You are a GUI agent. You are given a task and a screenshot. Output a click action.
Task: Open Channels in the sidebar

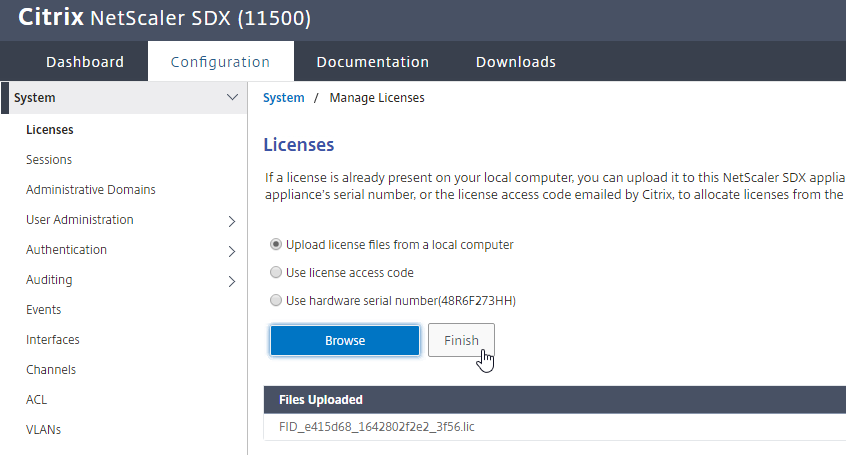(x=51, y=370)
